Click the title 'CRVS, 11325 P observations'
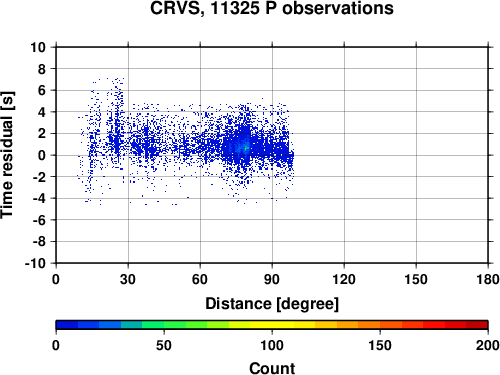This screenshot has height=375, width=500. tap(272, 8)
